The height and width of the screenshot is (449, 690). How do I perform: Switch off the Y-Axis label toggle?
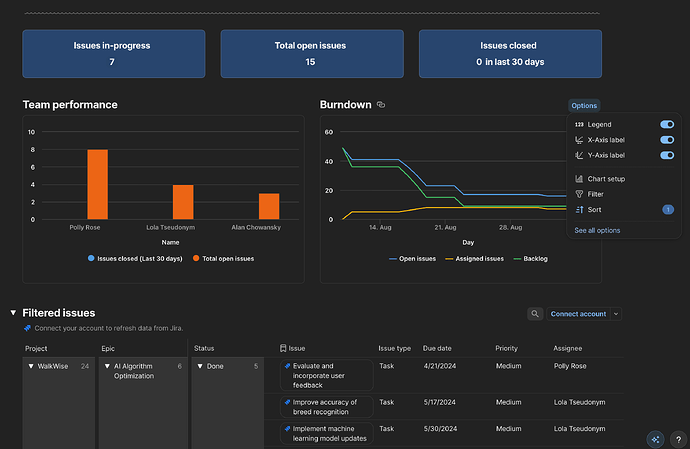point(667,155)
